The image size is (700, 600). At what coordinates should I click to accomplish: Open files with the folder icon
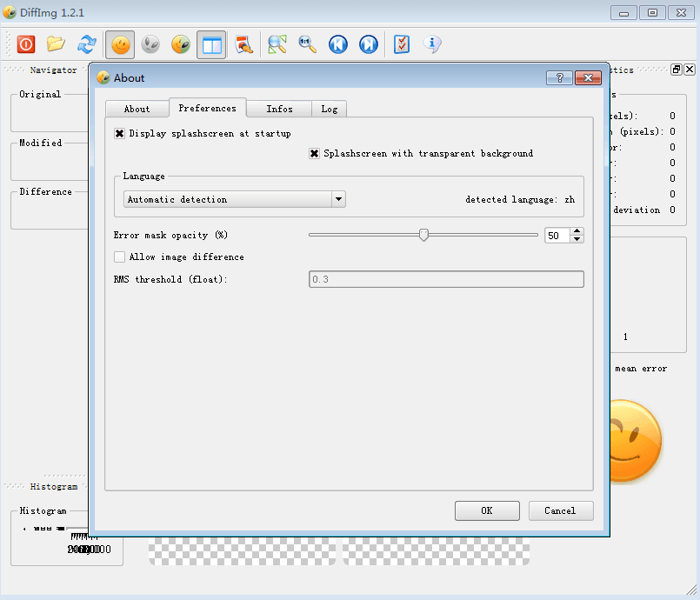tap(57, 44)
